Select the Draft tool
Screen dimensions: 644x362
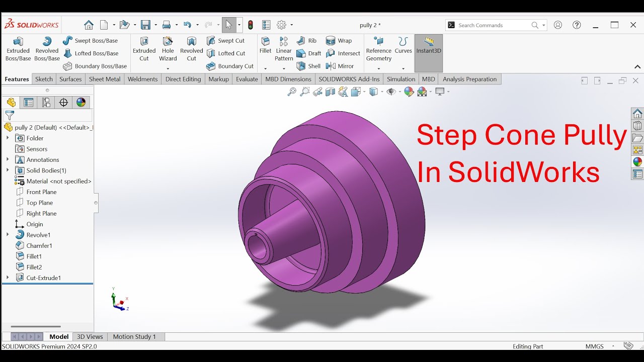point(309,53)
